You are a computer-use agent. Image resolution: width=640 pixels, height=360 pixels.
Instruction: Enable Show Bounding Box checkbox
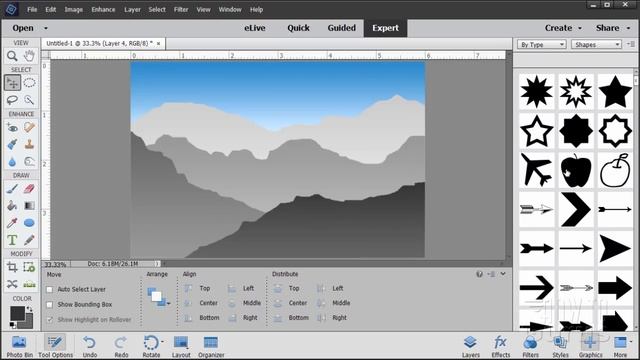[x=49, y=304]
